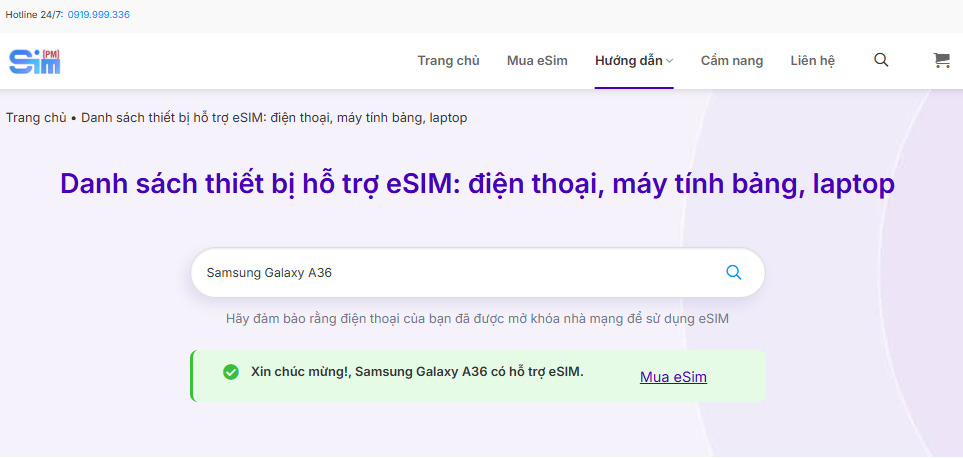Click the hint text Hãy đảm bảo rằng điện thoại
This screenshot has height=459, width=963.
pos(477,319)
